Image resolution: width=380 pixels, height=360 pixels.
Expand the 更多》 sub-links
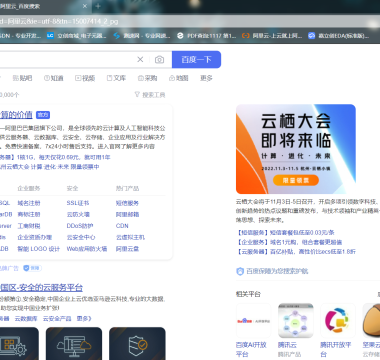coord(84,319)
